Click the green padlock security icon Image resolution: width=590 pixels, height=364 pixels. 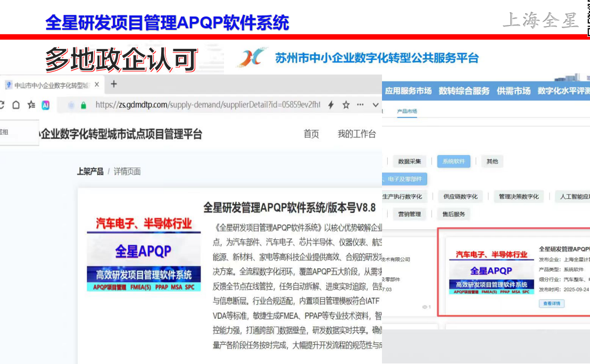click(x=84, y=105)
